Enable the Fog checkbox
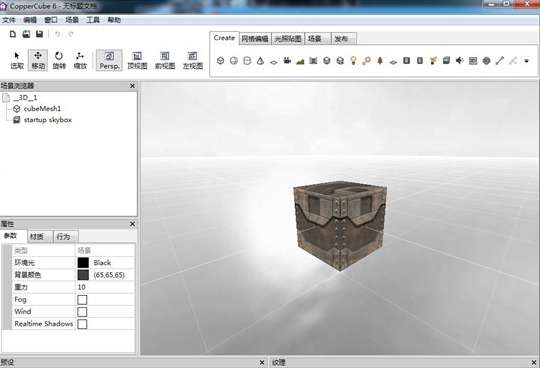Image resolution: width=540 pixels, height=368 pixels. [x=82, y=299]
